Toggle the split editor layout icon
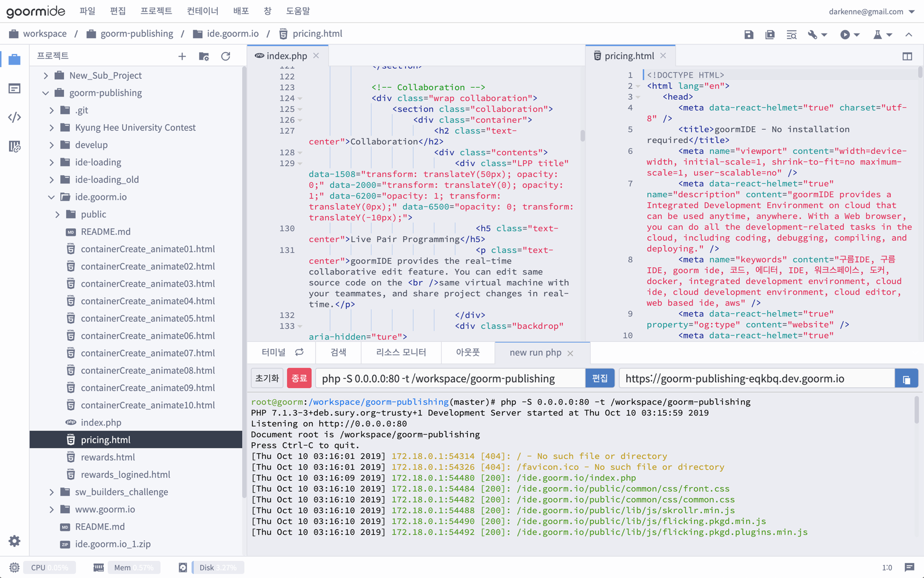924x578 pixels. 907,56
